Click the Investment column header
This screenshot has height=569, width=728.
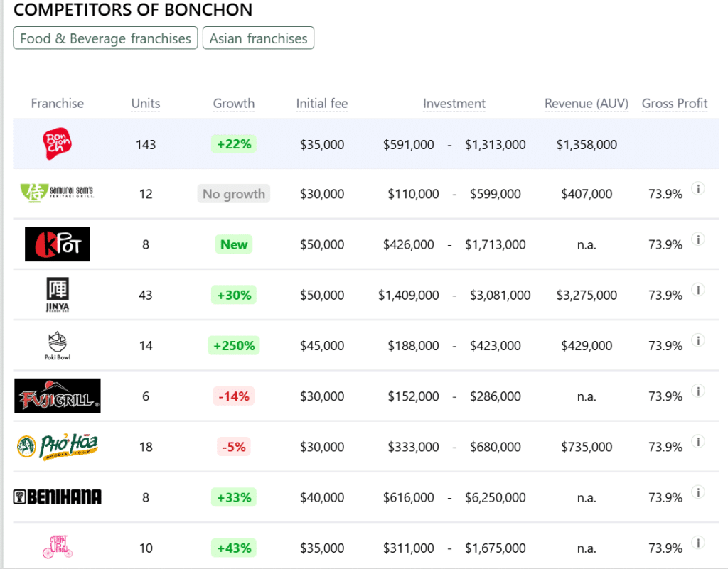tap(454, 103)
